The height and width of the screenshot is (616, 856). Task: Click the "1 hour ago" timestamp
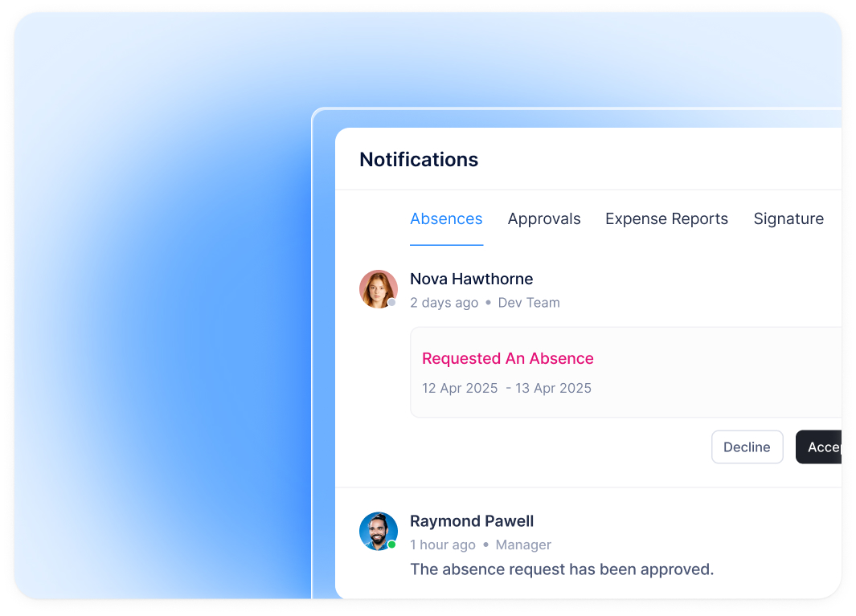(x=443, y=545)
